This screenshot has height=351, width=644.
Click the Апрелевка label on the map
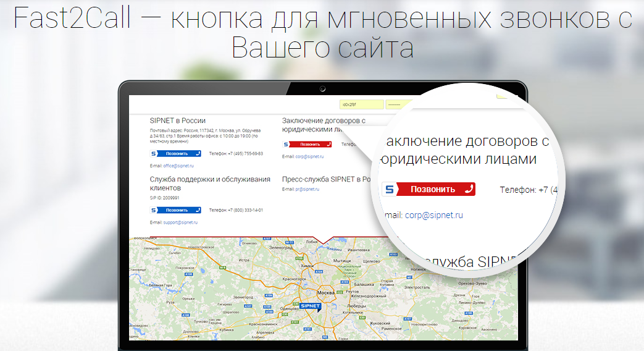266,332
